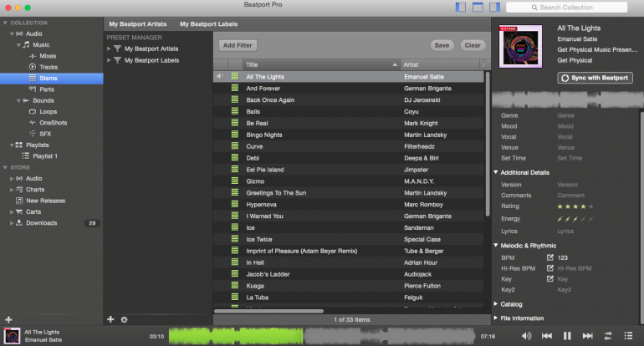Image resolution: width=644 pixels, height=346 pixels.
Task: Expand the File Information section
Action: coord(496,318)
